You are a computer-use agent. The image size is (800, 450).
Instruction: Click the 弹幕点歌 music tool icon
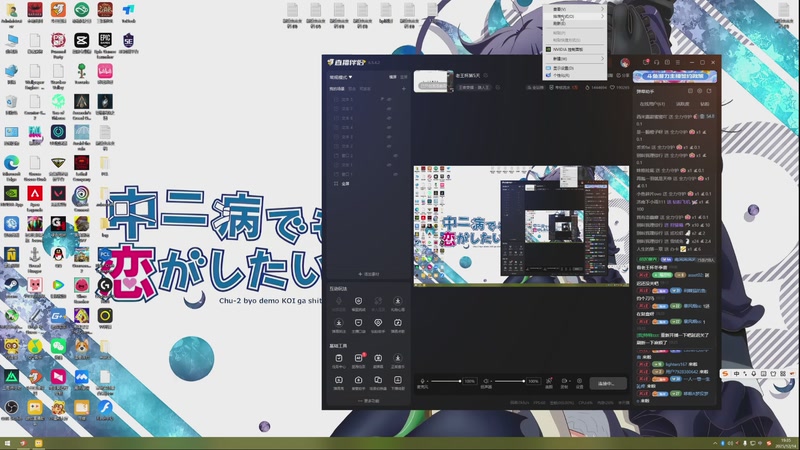pos(397,322)
